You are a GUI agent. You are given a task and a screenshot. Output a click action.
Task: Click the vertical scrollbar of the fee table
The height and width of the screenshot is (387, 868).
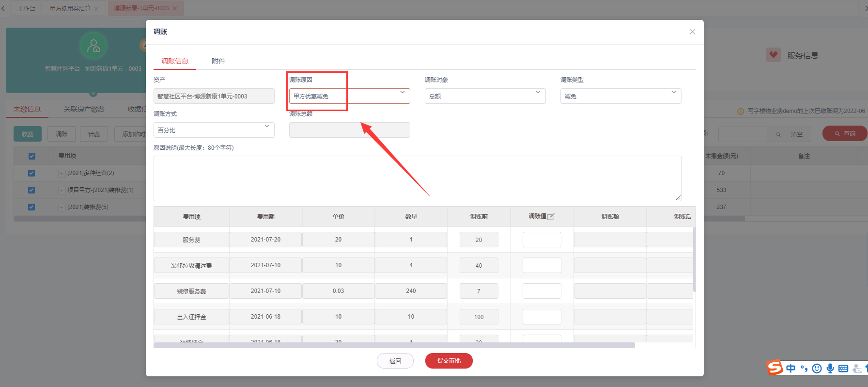coord(694,259)
